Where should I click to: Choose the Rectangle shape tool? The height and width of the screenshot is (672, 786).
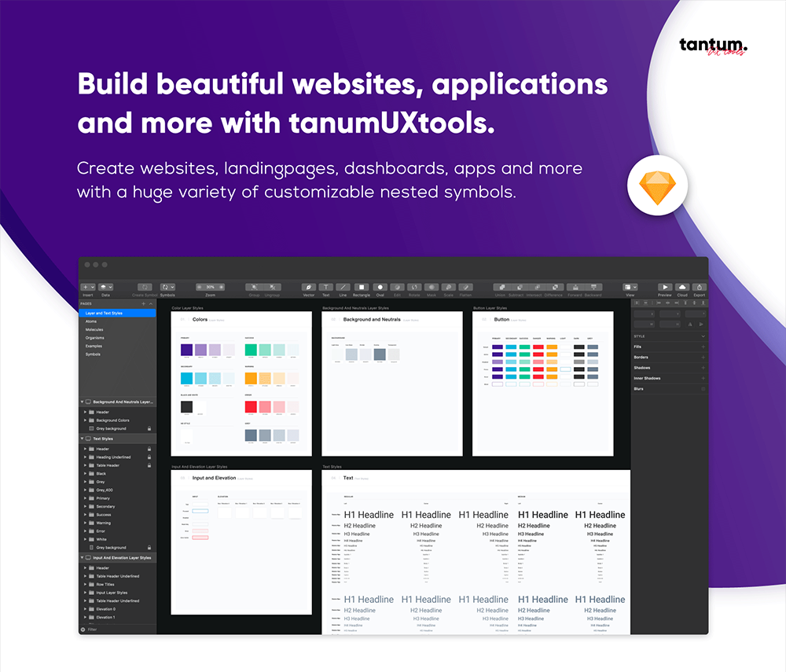click(x=361, y=288)
